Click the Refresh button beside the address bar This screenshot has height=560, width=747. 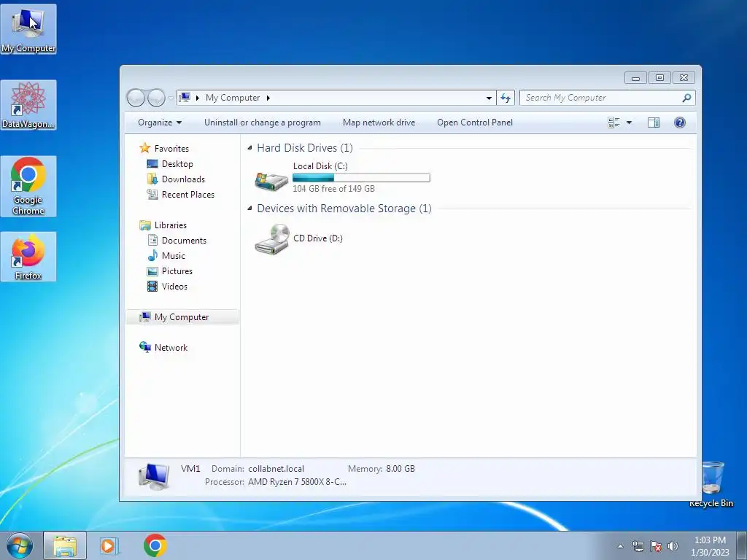click(506, 98)
